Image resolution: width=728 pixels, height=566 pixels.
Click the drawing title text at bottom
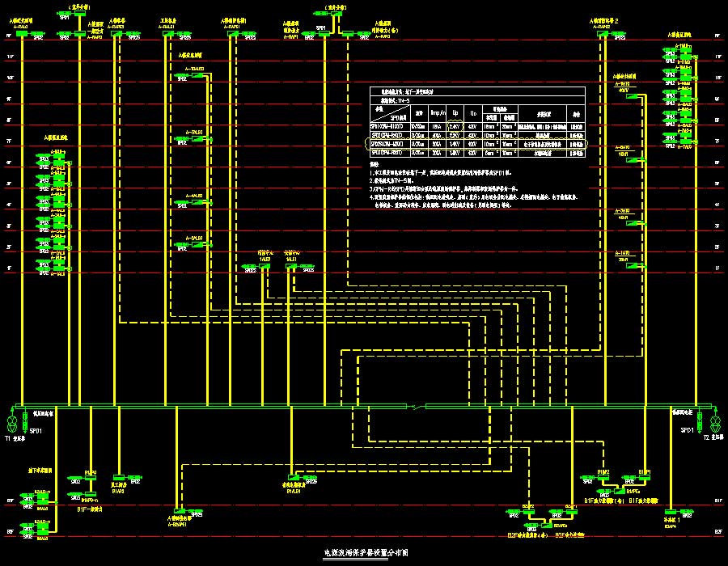click(366, 552)
